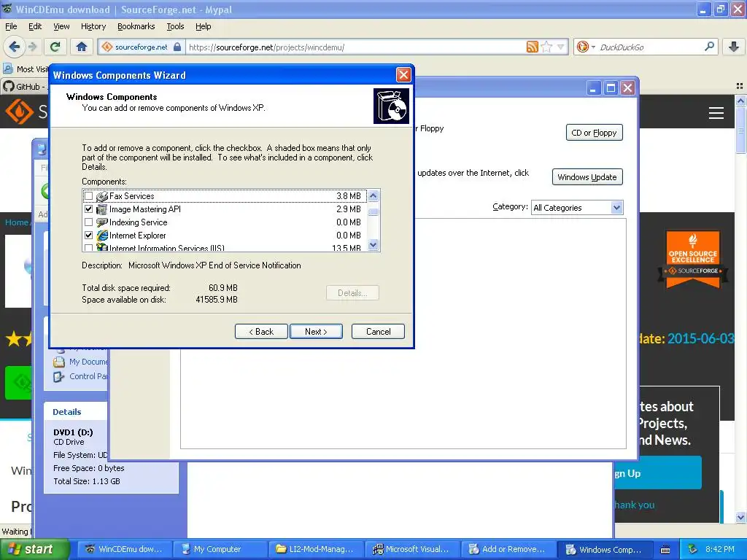This screenshot has height=560, width=747.
Task: Switch to Add or Remove taskbar button
Action: pyautogui.click(x=508, y=550)
